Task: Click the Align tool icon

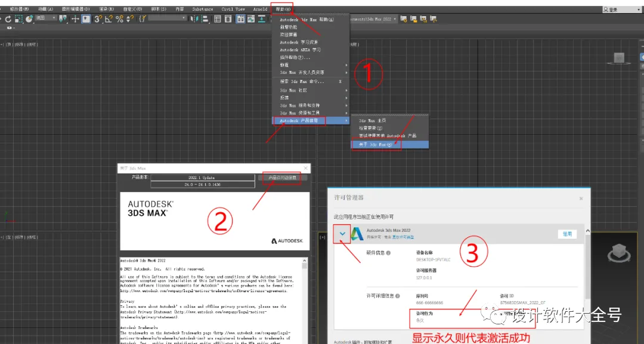Action: pyautogui.click(x=205, y=19)
